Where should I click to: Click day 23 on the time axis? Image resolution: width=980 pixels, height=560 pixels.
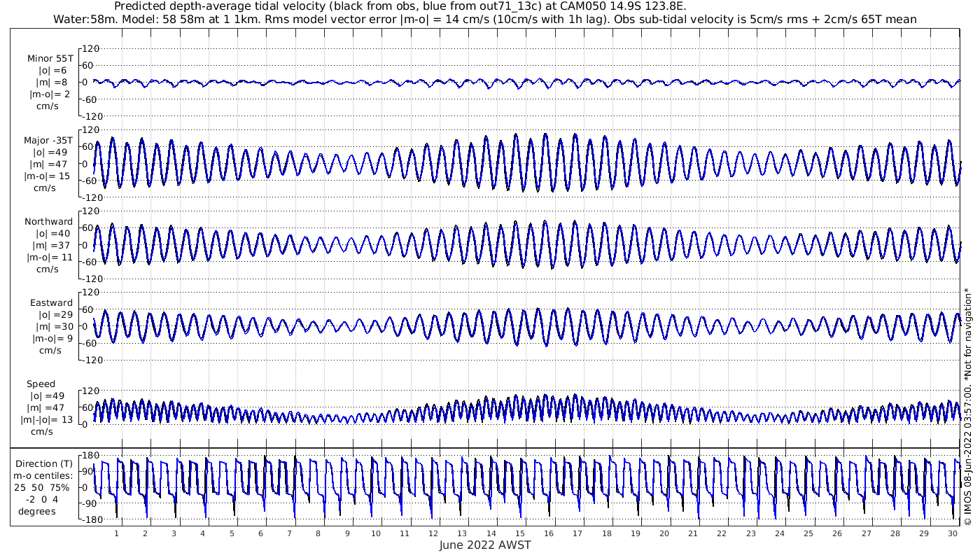tap(751, 533)
